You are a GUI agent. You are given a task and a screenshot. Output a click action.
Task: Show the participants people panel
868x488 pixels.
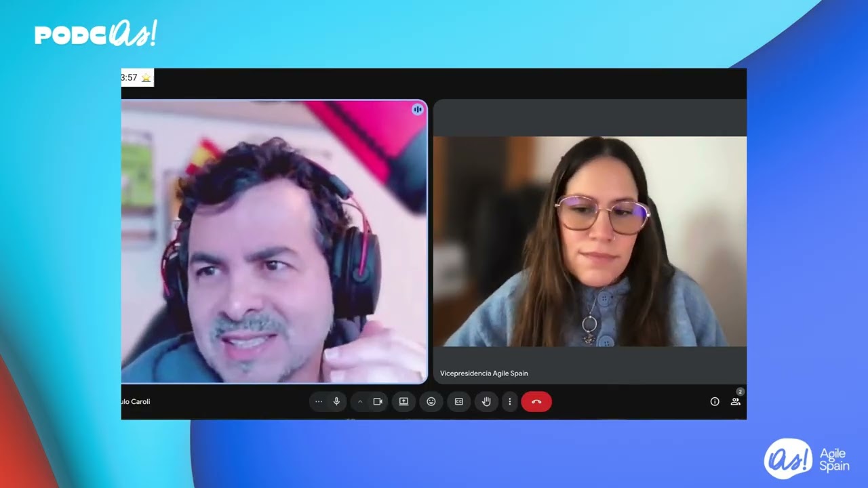[735, 402]
